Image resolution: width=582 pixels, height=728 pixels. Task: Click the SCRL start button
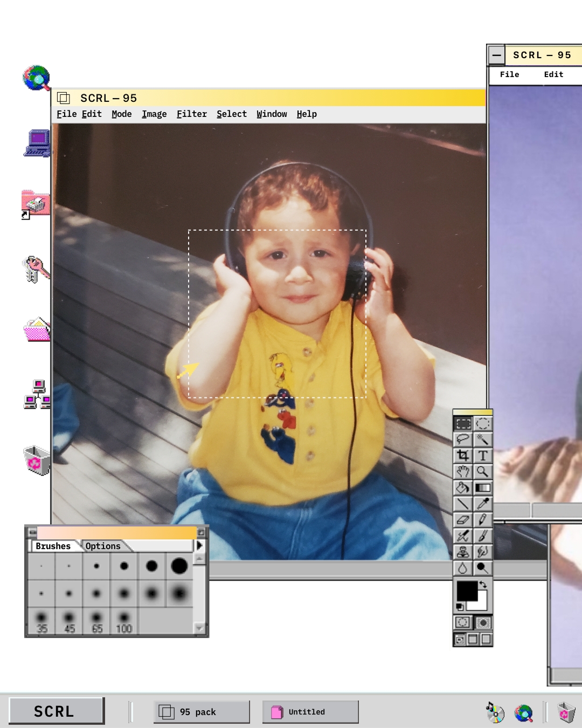(57, 711)
